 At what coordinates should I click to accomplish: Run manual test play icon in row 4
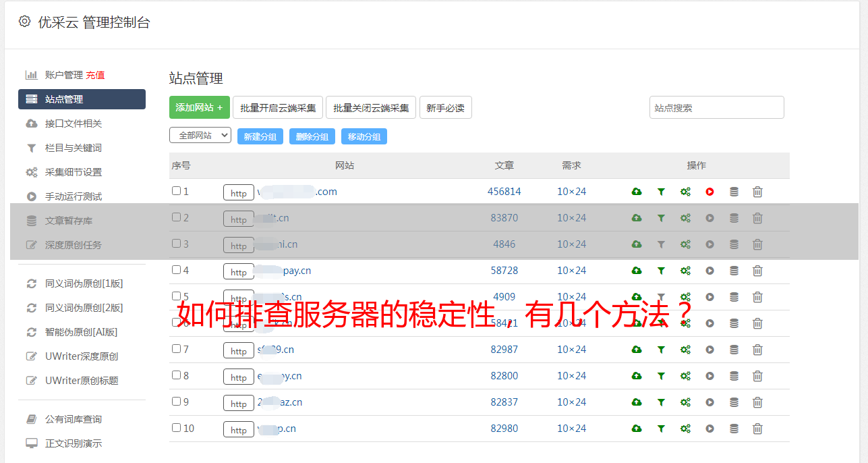click(710, 271)
